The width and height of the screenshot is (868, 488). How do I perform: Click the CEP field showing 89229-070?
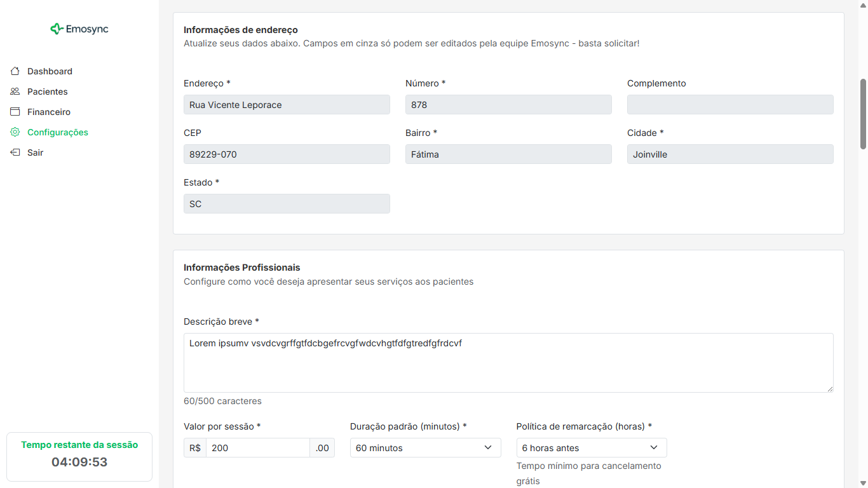[287, 154]
